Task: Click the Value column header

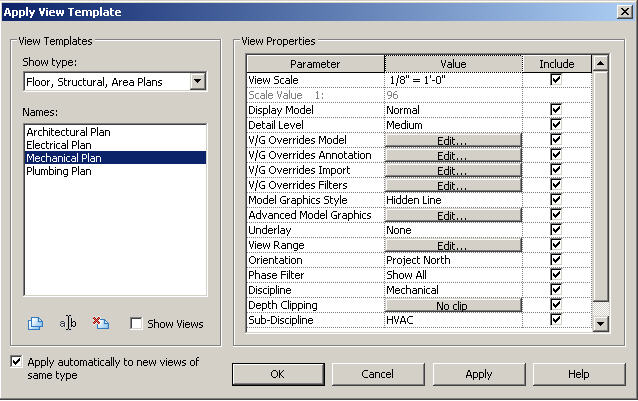Action: tap(453, 64)
